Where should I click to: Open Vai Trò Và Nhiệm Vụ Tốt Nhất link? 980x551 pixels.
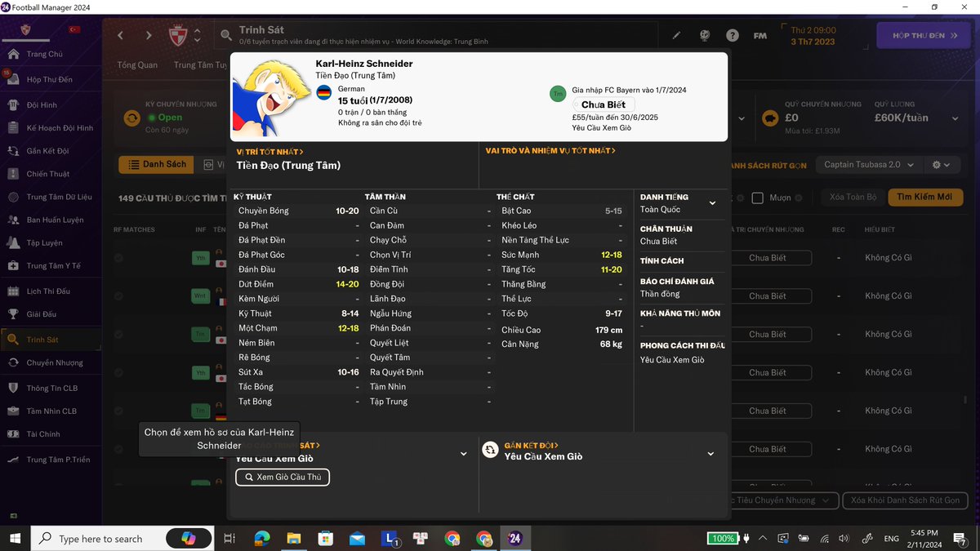coord(550,151)
